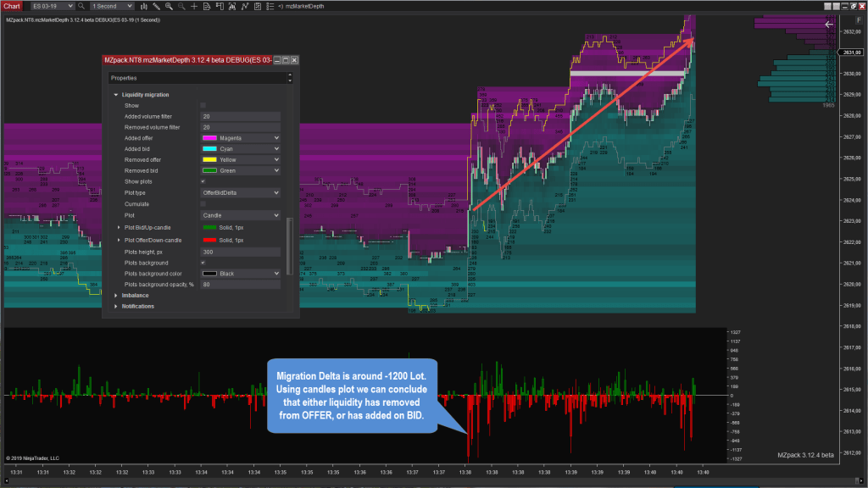The height and width of the screenshot is (488, 868).
Task: Toggle the Show checkbox under Liquidity migration
Action: (203, 105)
